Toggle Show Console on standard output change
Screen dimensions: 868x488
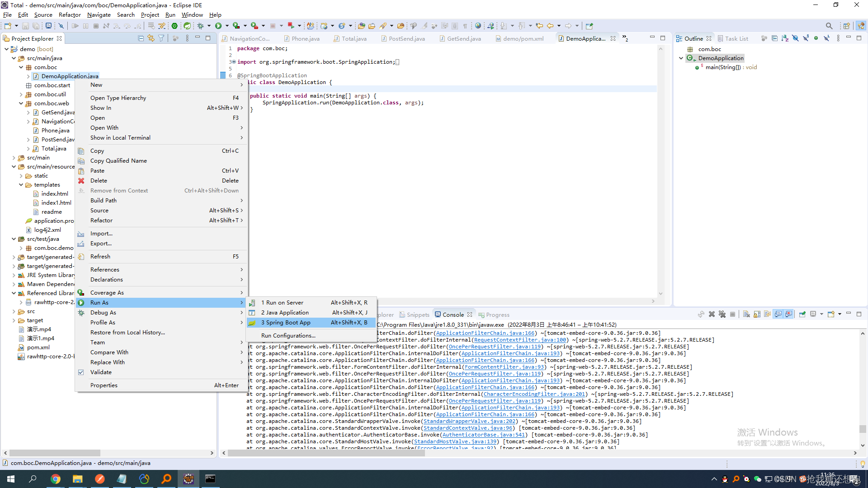point(778,314)
